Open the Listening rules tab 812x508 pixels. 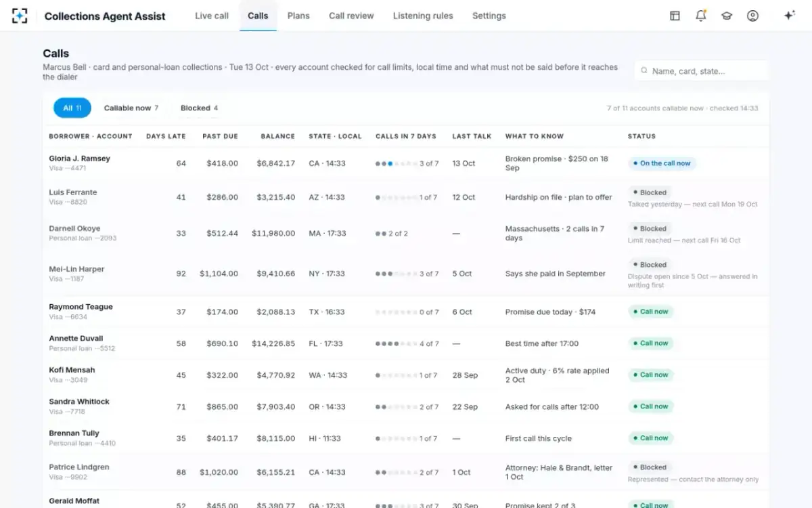click(x=423, y=16)
